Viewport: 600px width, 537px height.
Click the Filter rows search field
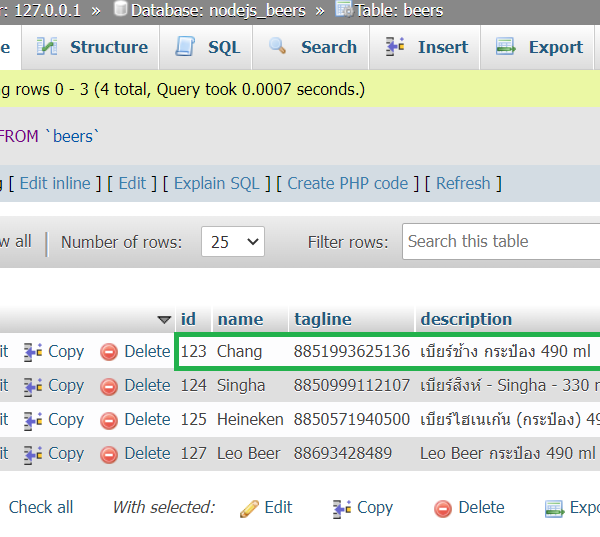[500, 241]
